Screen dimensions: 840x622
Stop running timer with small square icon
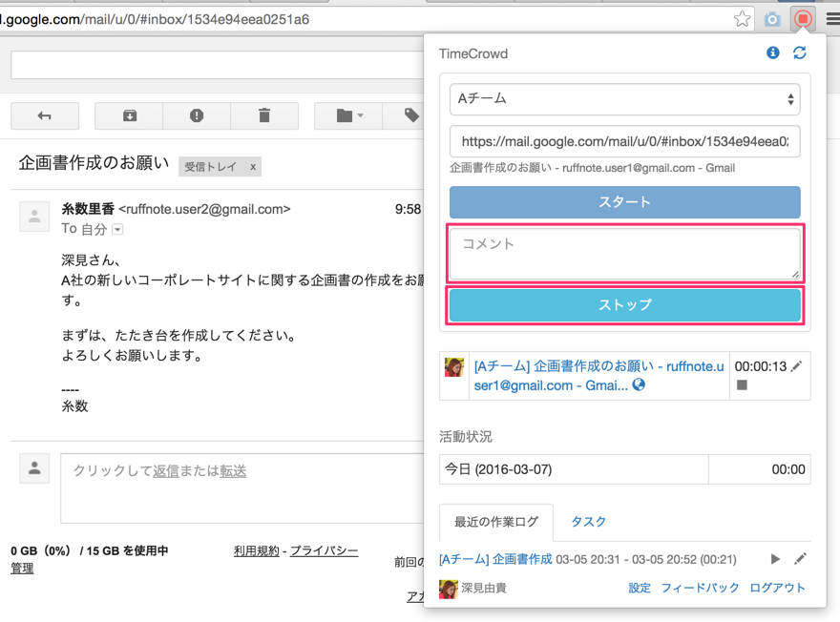coord(742,385)
